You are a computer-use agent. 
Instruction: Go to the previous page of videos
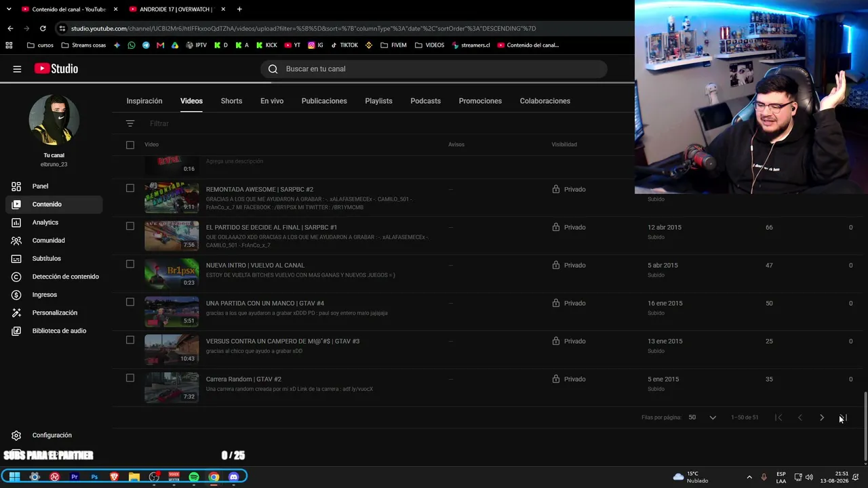tap(800, 418)
